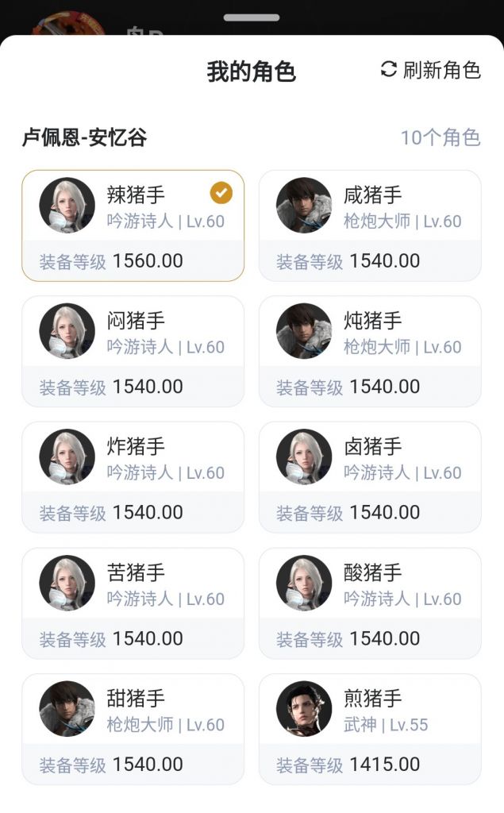This screenshot has height=813, width=504.
Task: Tap the avatar of 咸猪手
Action: coord(304,205)
